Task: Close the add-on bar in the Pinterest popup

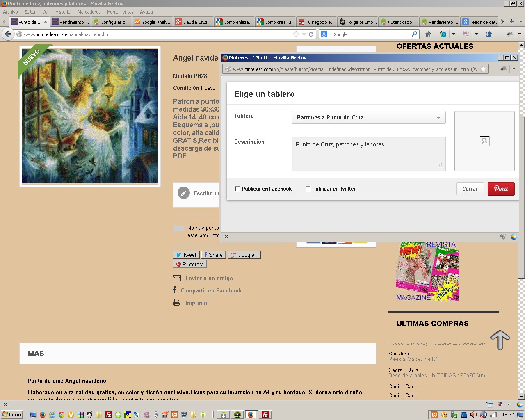Action: 226,236
